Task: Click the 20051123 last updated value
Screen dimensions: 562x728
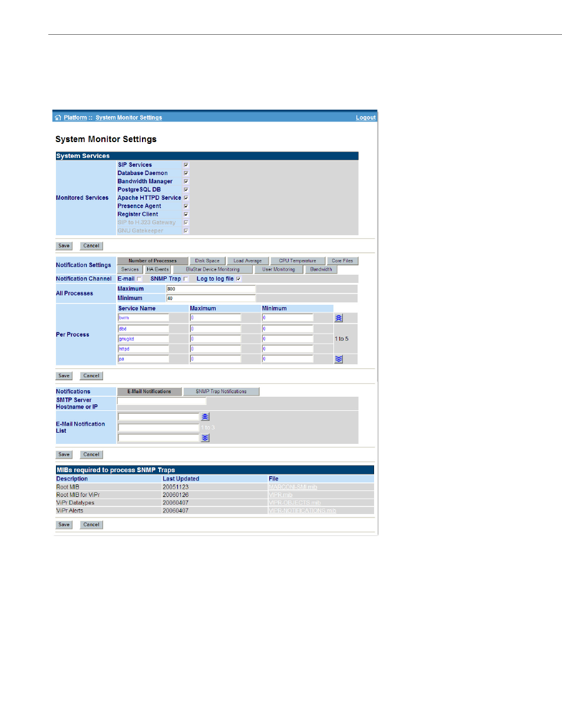Action: (176, 487)
